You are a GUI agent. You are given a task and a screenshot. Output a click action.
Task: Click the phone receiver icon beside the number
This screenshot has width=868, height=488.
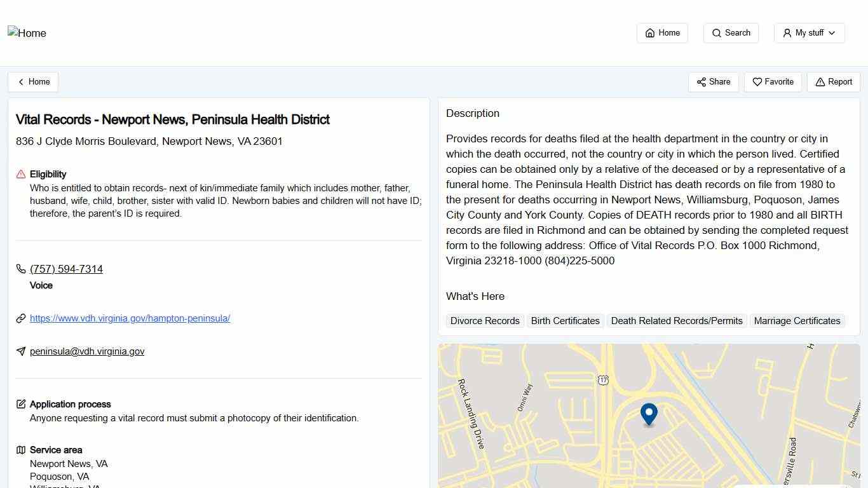(21, 269)
